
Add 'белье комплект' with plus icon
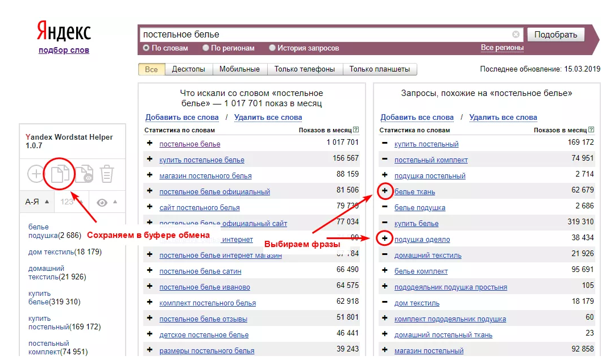pos(385,271)
